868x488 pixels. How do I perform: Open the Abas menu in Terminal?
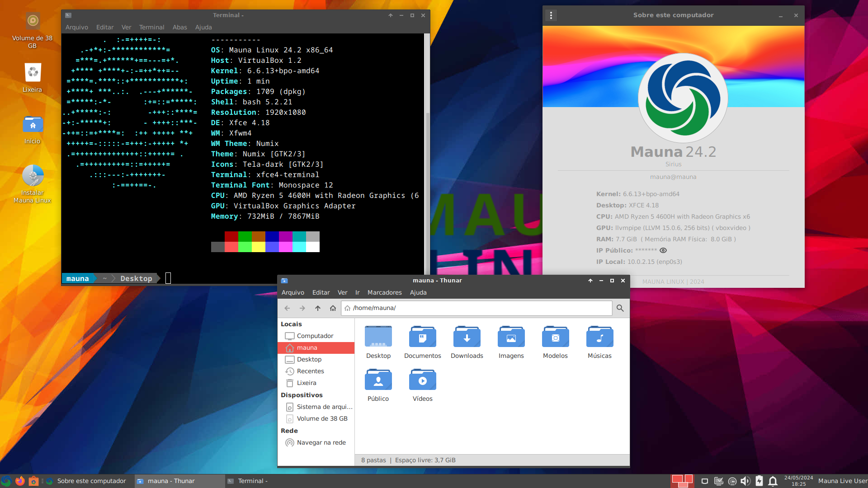click(179, 27)
